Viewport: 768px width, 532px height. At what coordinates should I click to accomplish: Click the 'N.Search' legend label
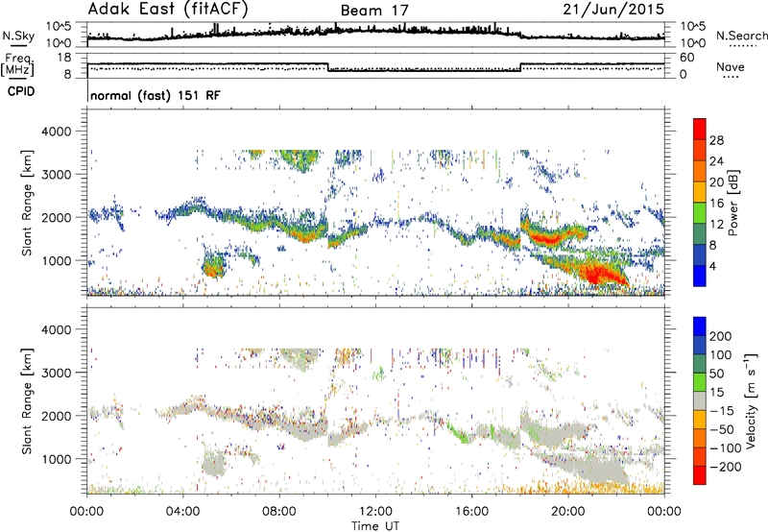(x=741, y=36)
